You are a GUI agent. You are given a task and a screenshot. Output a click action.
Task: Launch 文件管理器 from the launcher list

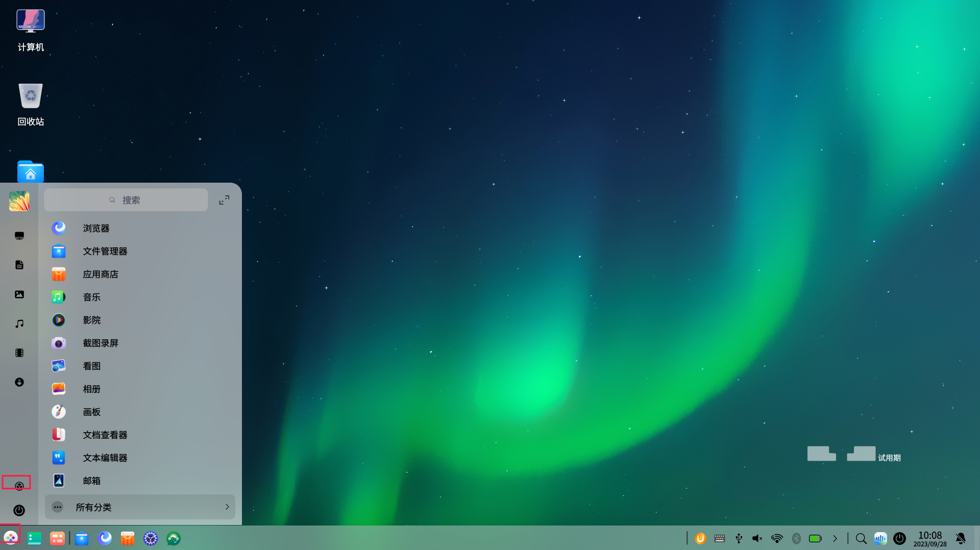coord(140,251)
